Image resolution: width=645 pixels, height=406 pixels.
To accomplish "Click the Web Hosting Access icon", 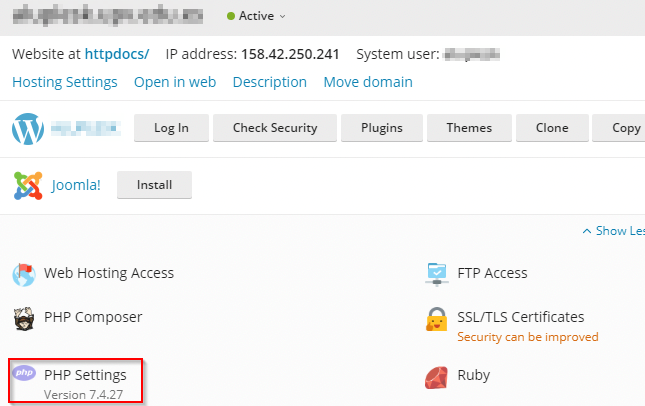I will [x=24, y=274].
